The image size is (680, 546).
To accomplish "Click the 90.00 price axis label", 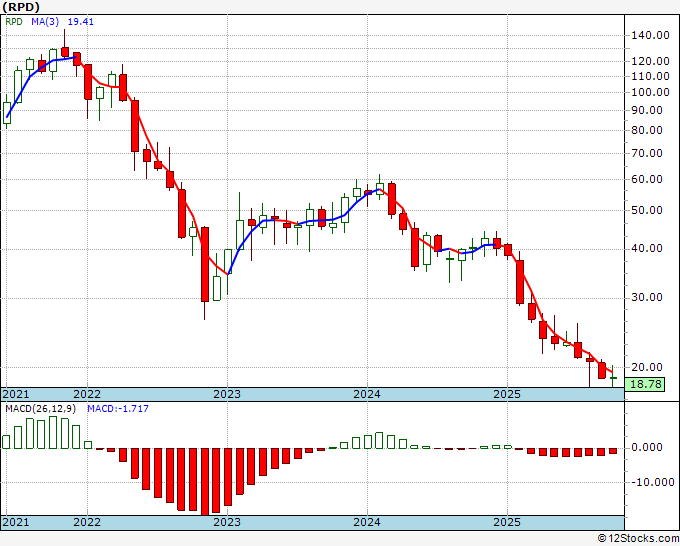I will [x=647, y=110].
